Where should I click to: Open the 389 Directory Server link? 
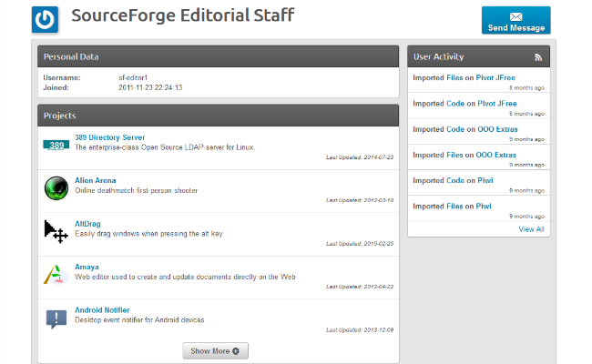tap(109, 137)
